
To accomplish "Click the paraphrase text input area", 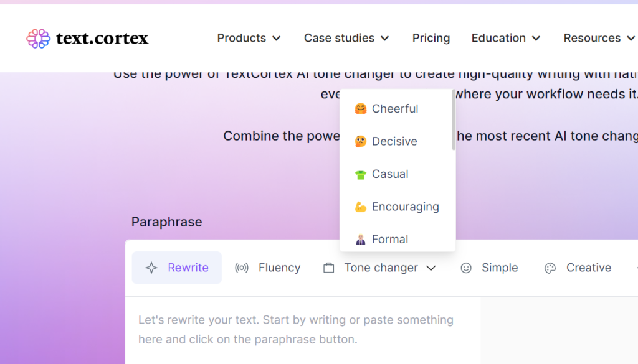I will coord(303,330).
